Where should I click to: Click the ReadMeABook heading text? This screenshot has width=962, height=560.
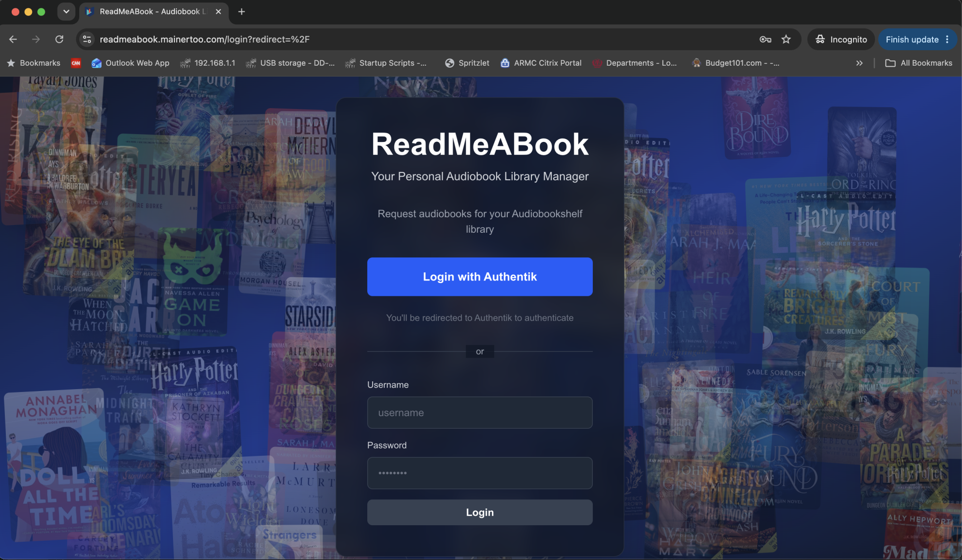point(480,144)
